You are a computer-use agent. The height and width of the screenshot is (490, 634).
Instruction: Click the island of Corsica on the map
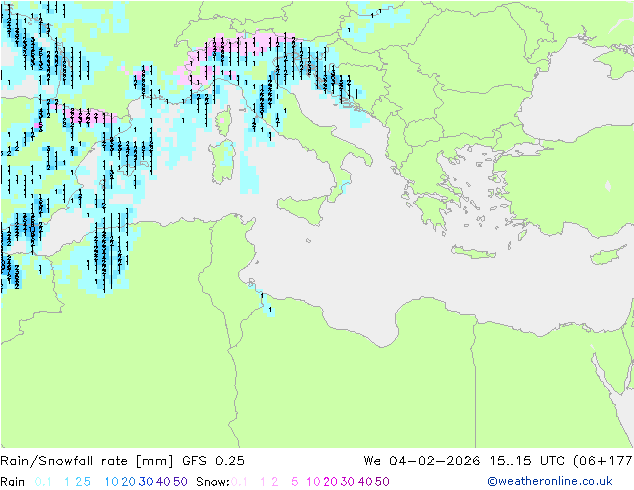coord(224,120)
